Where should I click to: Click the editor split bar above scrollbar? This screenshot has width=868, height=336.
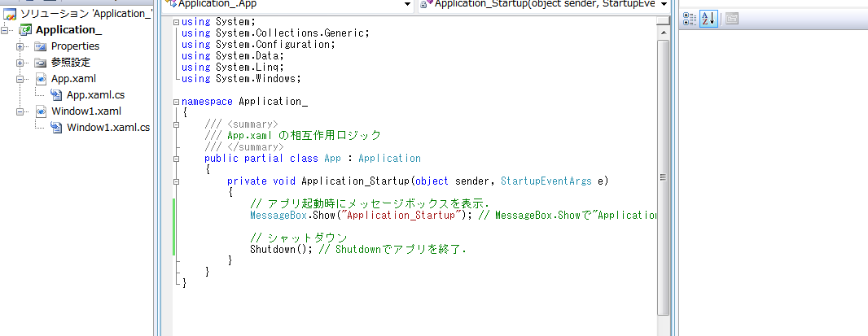(x=663, y=21)
